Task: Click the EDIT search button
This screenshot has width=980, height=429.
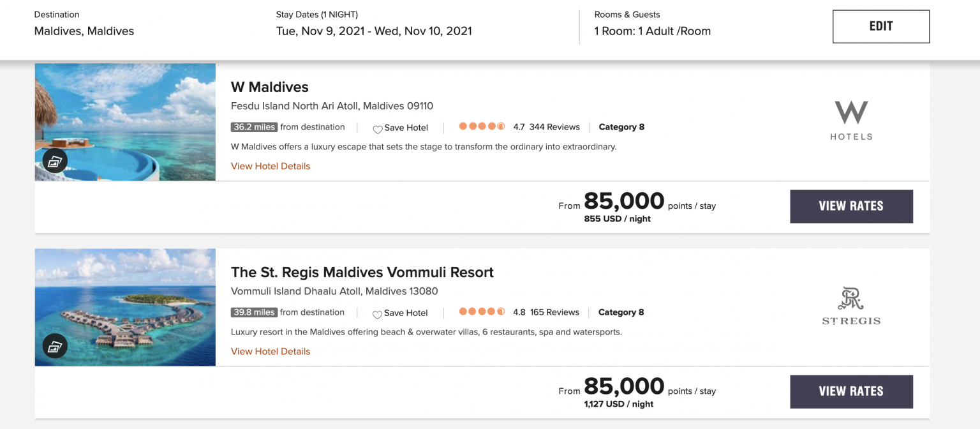Action: (x=880, y=26)
